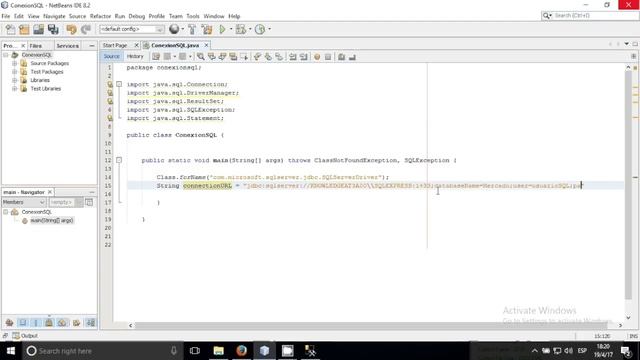
Task: Create a New Project from toolbar
Action: [x=24, y=29]
